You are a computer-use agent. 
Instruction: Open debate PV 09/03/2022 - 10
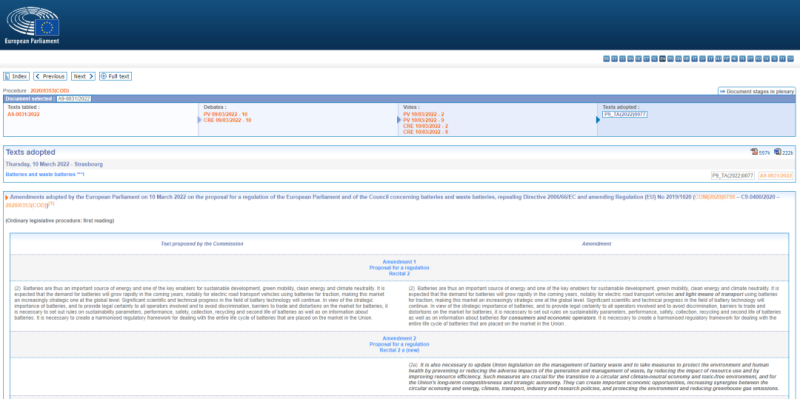[x=226, y=114]
